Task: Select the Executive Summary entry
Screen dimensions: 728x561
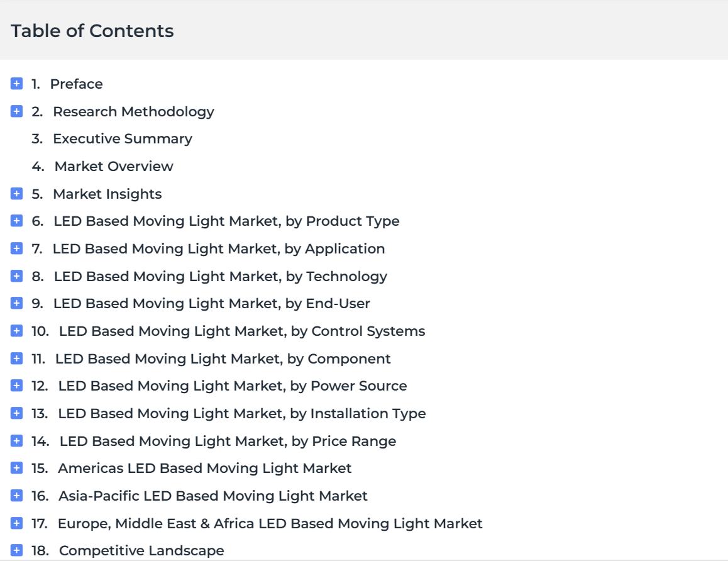Action: click(x=123, y=139)
